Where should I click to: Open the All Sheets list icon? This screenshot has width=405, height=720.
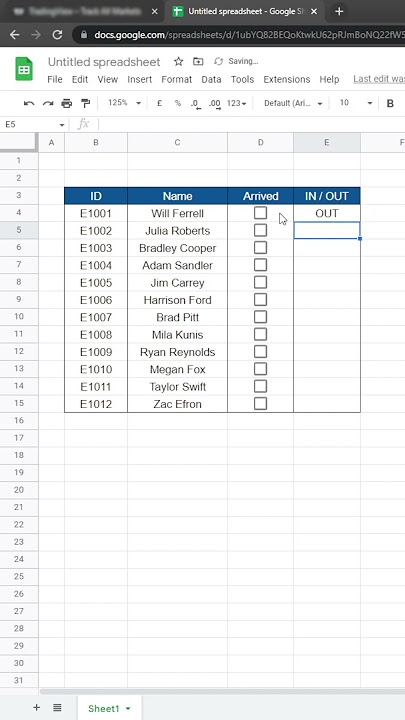tap(57, 708)
